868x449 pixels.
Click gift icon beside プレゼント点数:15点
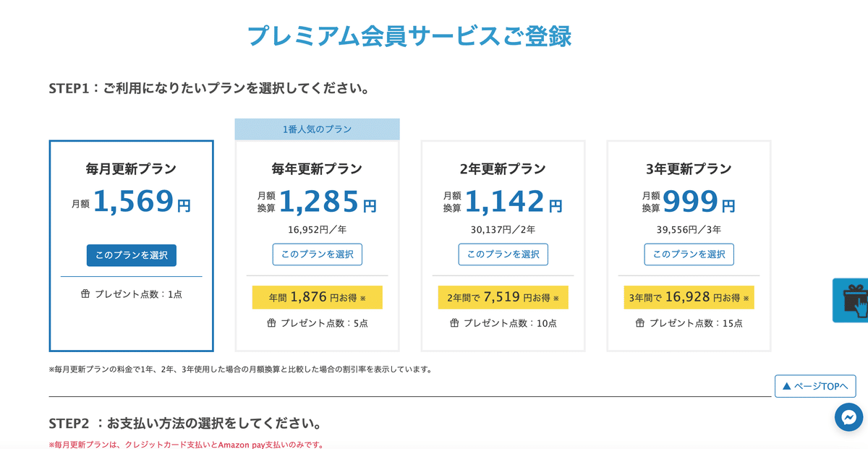tap(640, 323)
